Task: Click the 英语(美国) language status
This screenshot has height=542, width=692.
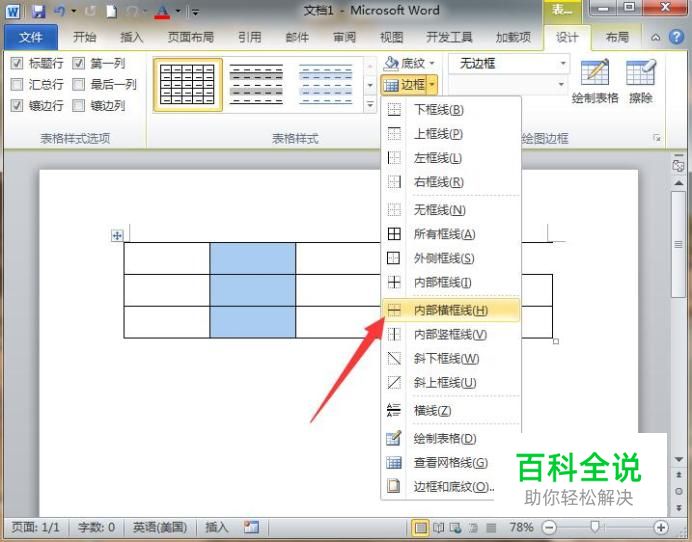Action: (160, 527)
